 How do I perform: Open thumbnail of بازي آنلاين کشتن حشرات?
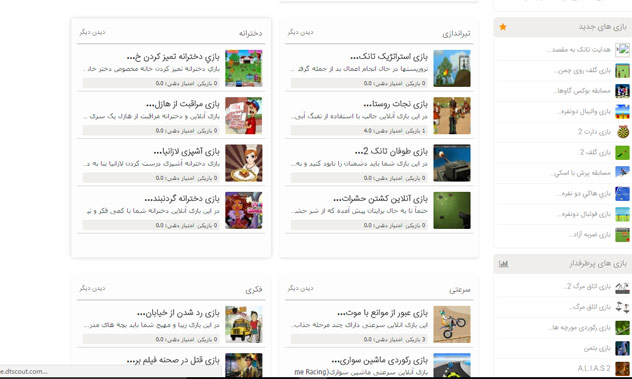(x=452, y=210)
